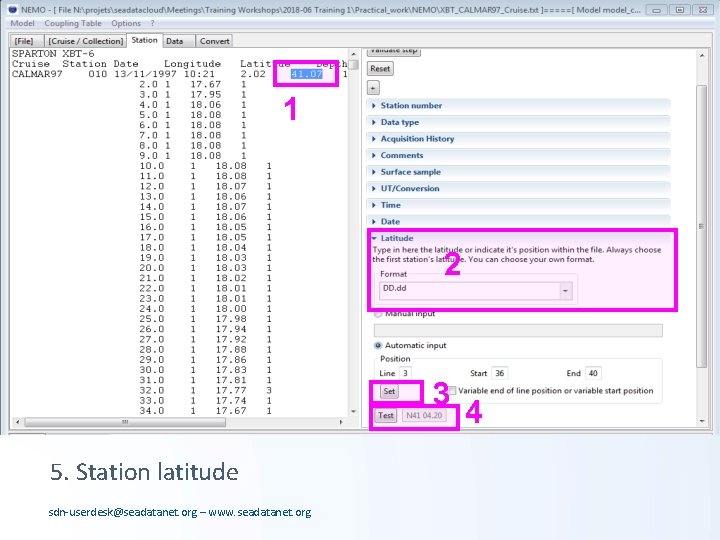Click the Set button

click(x=389, y=391)
